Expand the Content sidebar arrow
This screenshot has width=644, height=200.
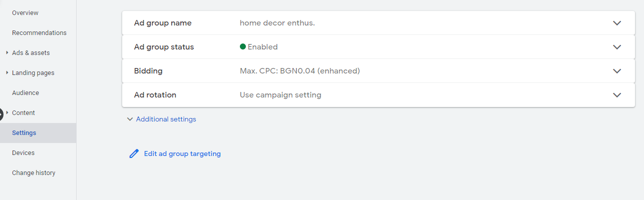point(7,112)
